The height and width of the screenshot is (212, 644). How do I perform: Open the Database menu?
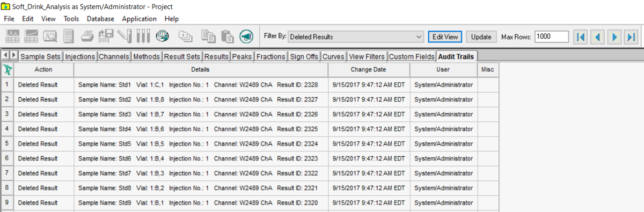tap(101, 18)
